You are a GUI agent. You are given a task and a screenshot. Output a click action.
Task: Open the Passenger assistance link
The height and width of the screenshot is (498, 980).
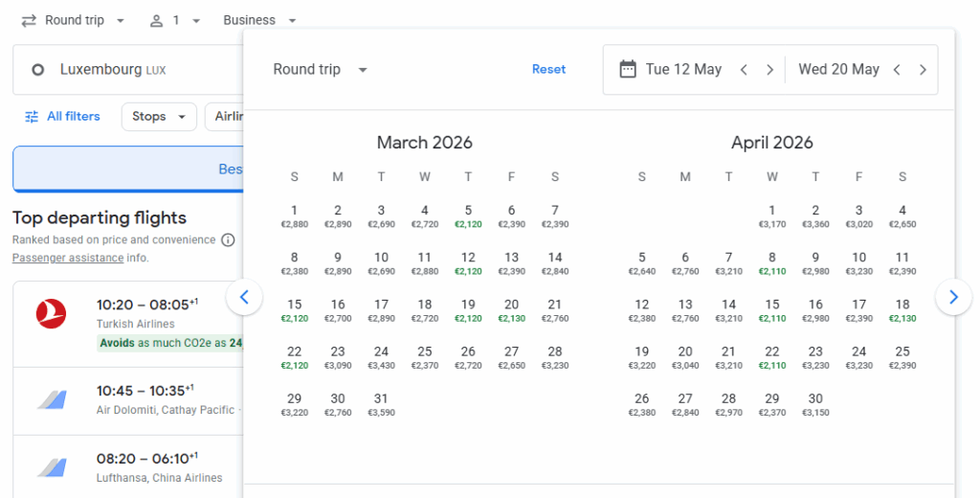[x=68, y=258]
